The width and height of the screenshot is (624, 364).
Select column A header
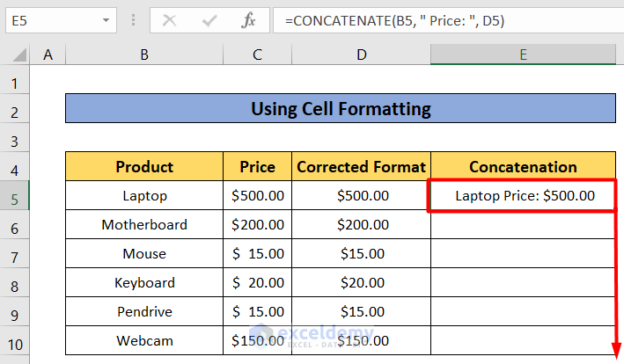[48, 55]
